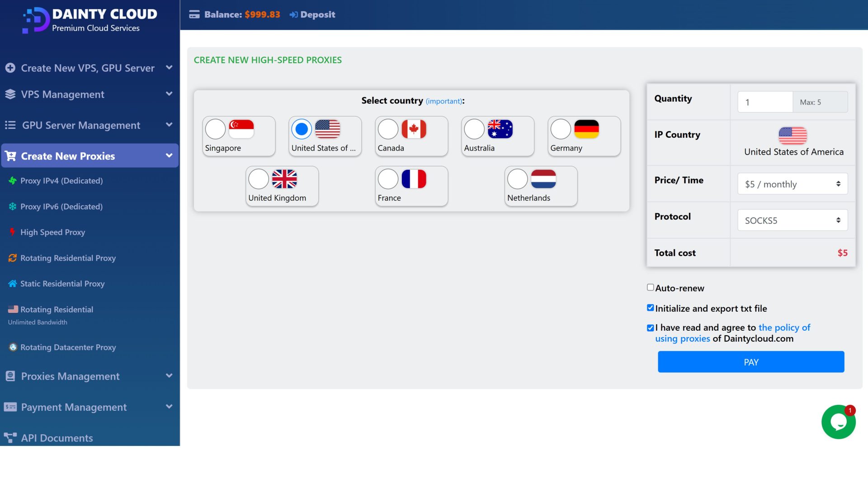Screen dimensions: 868x488
Task: Click the United Kingdom flag
Action: (285, 179)
